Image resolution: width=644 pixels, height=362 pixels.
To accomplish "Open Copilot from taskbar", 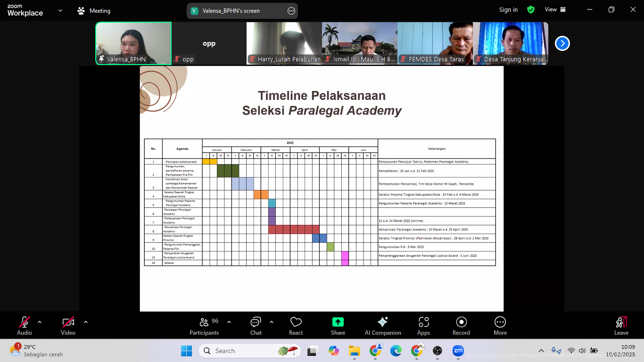I will (334, 351).
